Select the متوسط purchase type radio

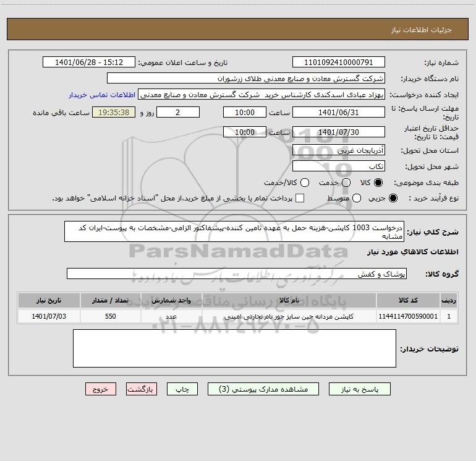tap(357, 198)
